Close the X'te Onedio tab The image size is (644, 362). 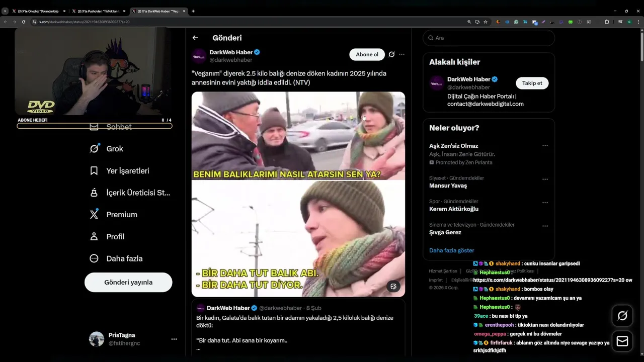coord(64,11)
